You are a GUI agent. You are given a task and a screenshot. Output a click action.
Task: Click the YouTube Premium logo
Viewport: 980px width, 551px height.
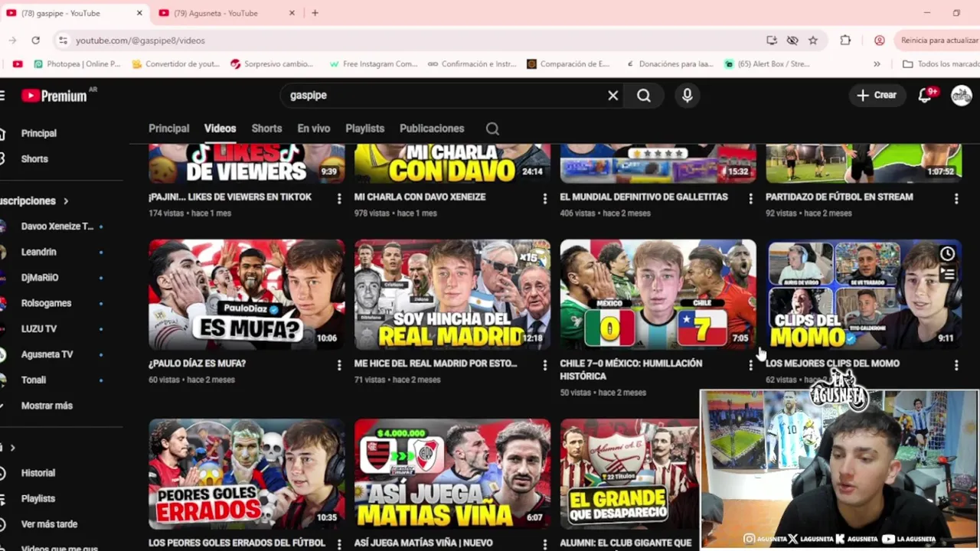coord(54,96)
